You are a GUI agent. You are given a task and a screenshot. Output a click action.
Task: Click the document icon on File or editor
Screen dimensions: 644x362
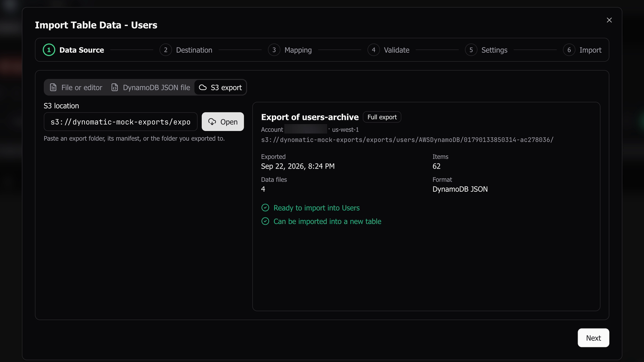point(53,87)
